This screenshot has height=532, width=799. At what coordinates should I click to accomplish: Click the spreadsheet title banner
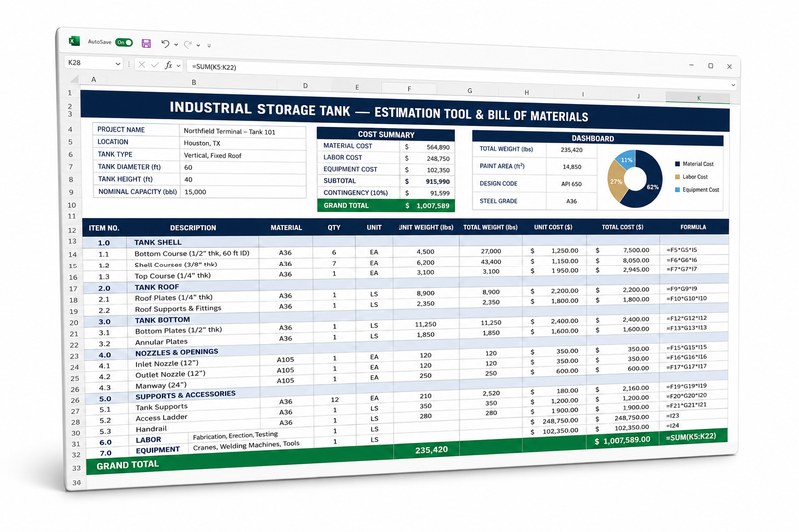405,111
